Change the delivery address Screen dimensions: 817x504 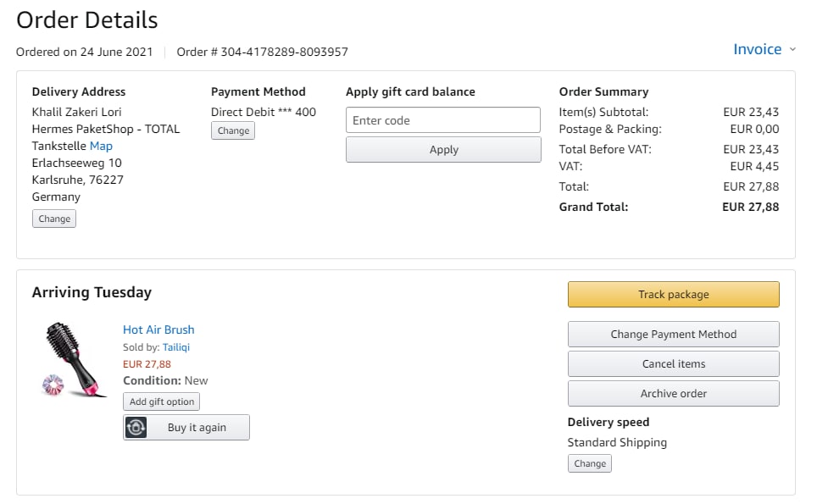[x=54, y=219]
